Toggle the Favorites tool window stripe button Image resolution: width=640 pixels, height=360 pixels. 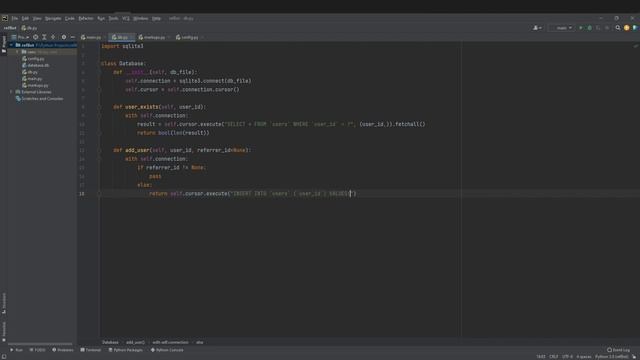click(4, 331)
